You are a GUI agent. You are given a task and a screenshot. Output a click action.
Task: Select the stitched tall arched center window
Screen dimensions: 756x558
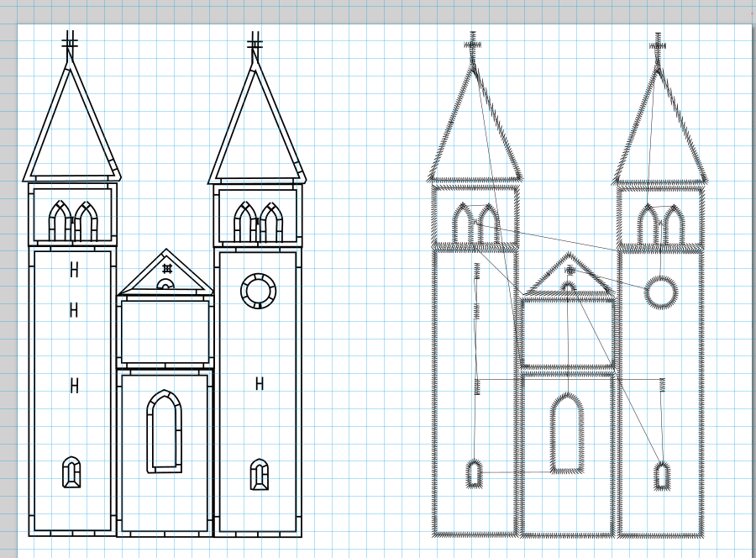coord(567,433)
